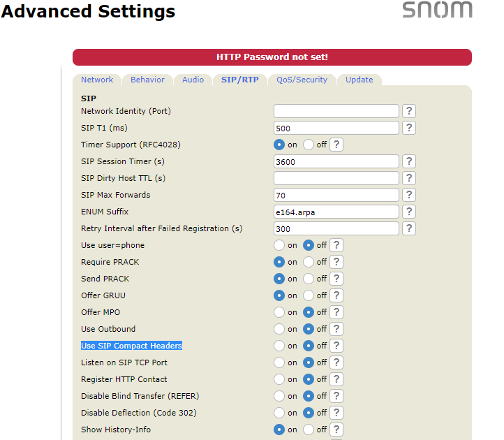Open help for SIP T1 (ms)
The width and height of the screenshot is (504, 440).
pyautogui.click(x=409, y=128)
